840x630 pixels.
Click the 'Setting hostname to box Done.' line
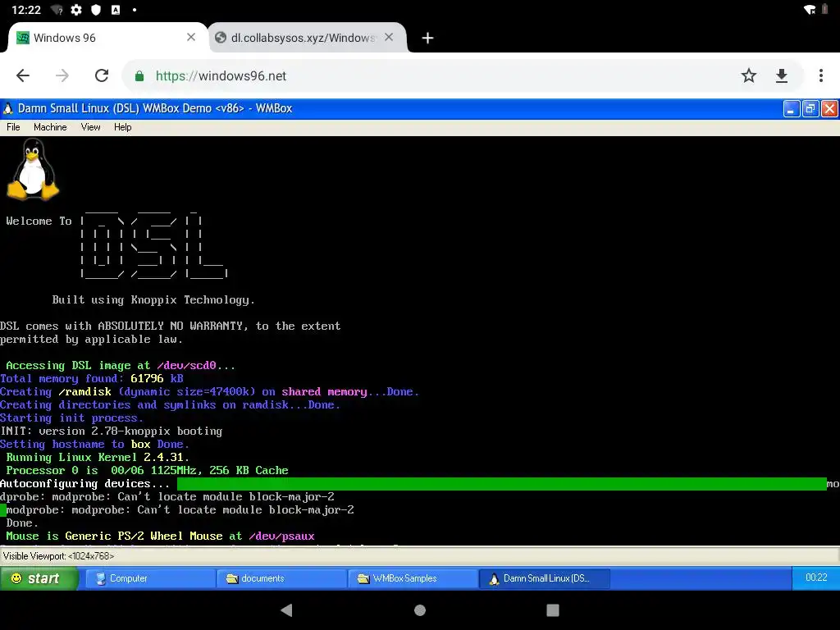(x=94, y=444)
